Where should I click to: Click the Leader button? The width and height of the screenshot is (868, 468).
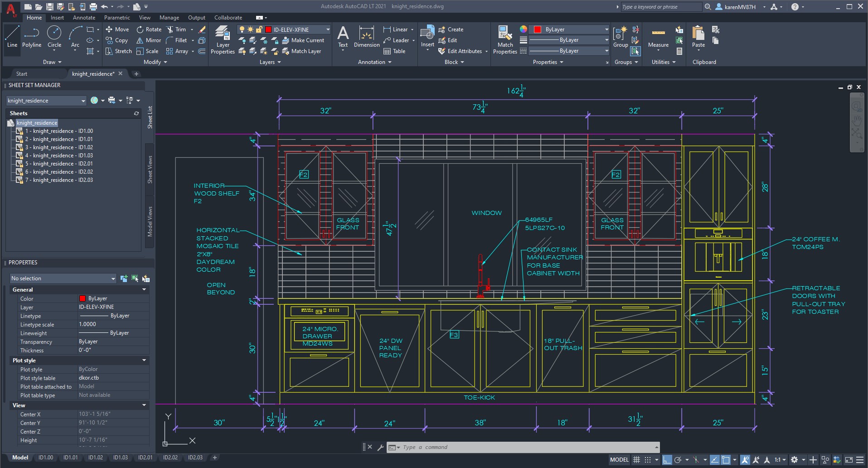click(x=397, y=40)
